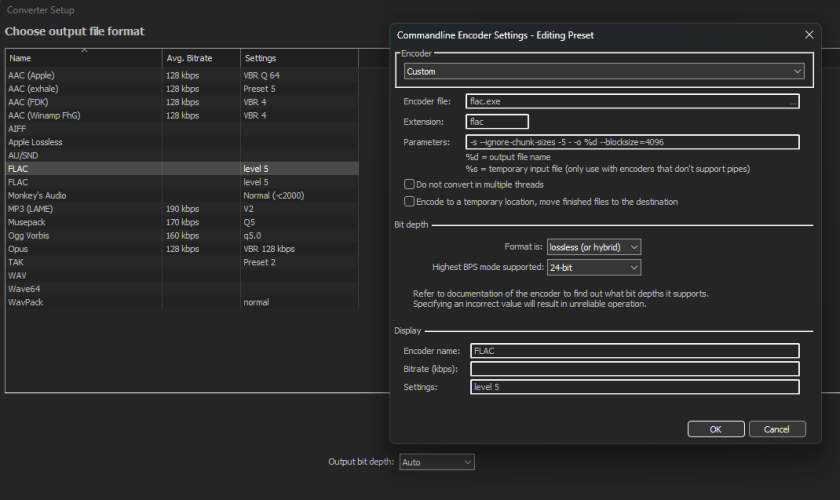840x500 pixels.
Task: Select WavPack format row
Action: pyautogui.click(x=182, y=303)
